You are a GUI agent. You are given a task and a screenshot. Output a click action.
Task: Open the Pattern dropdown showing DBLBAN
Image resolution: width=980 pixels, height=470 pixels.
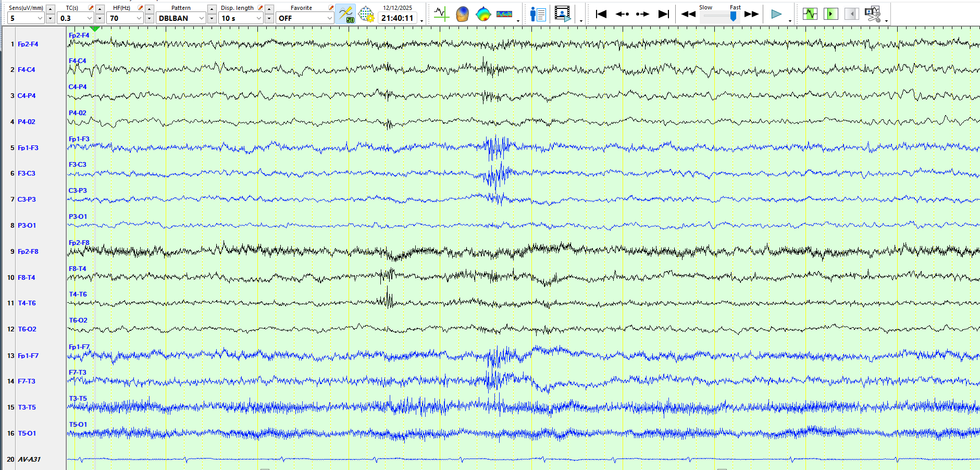pyautogui.click(x=181, y=18)
